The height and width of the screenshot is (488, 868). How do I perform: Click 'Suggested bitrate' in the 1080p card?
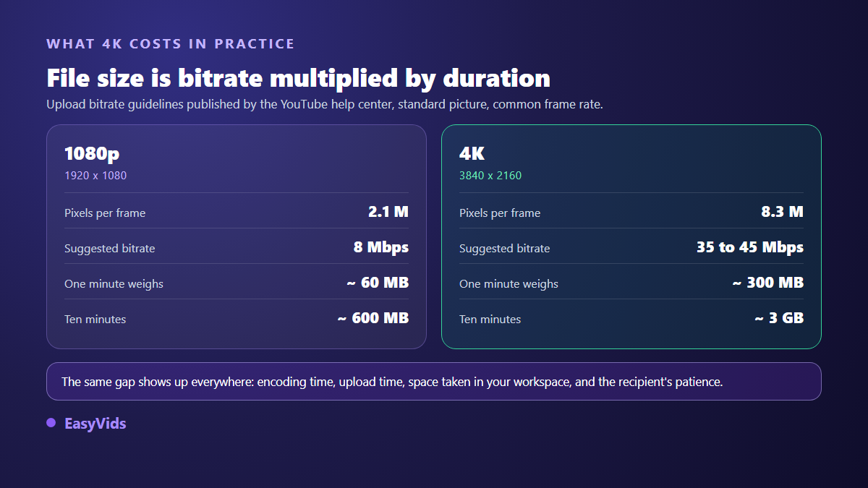(x=110, y=249)
